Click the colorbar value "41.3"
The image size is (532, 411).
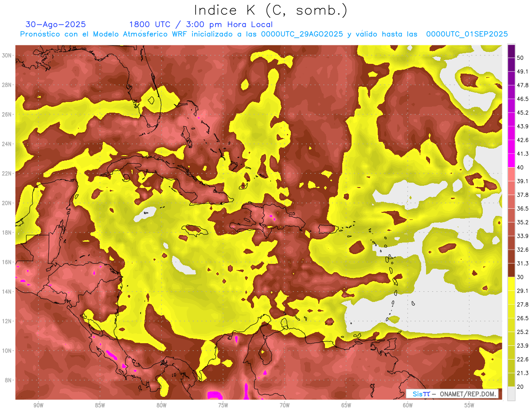tap(522, 154)
